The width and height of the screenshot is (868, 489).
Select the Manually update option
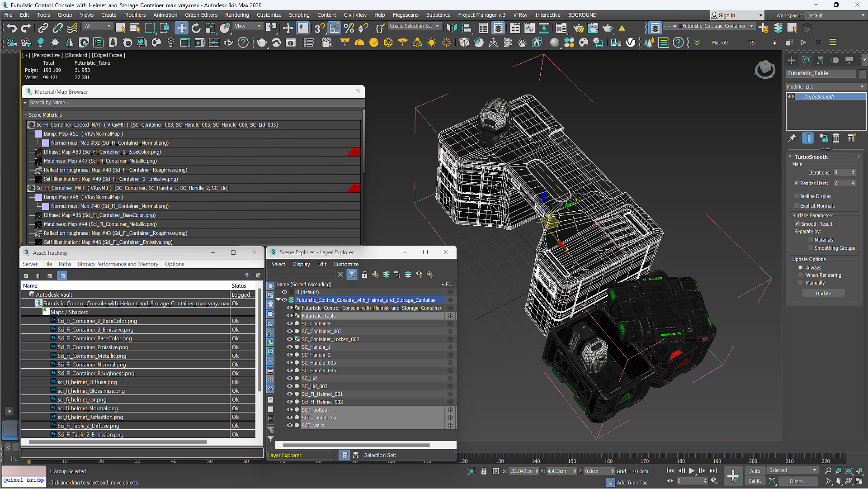801,283
